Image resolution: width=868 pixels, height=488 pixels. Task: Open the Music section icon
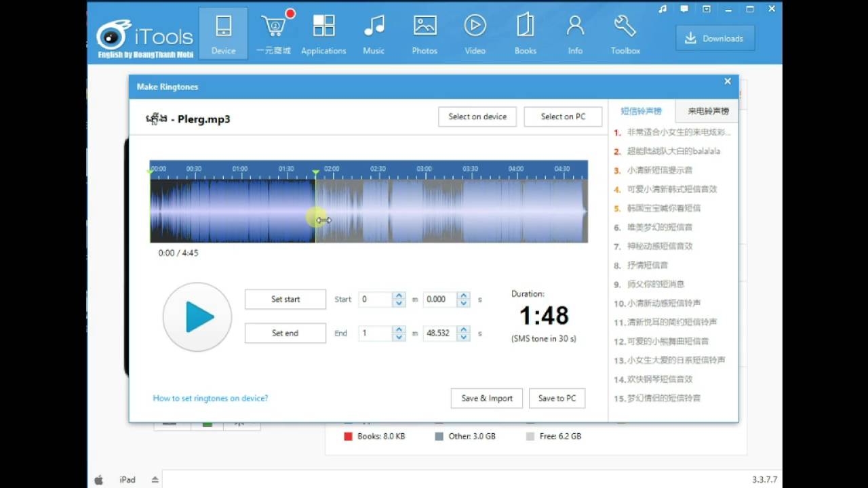[374, 26]
